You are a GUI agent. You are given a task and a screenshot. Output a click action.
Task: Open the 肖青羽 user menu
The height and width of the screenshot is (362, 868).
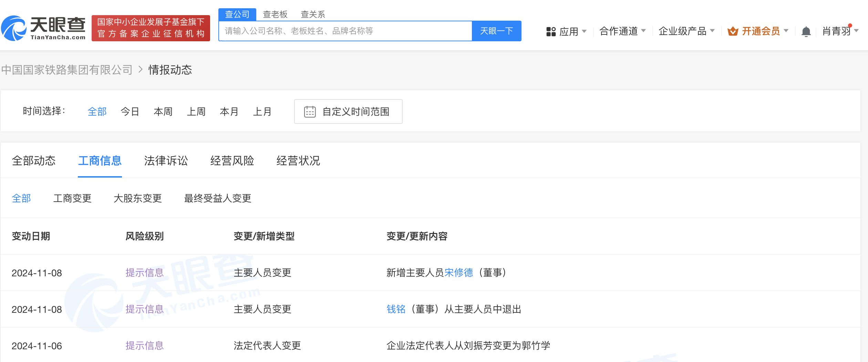click(x=840, y=31)
